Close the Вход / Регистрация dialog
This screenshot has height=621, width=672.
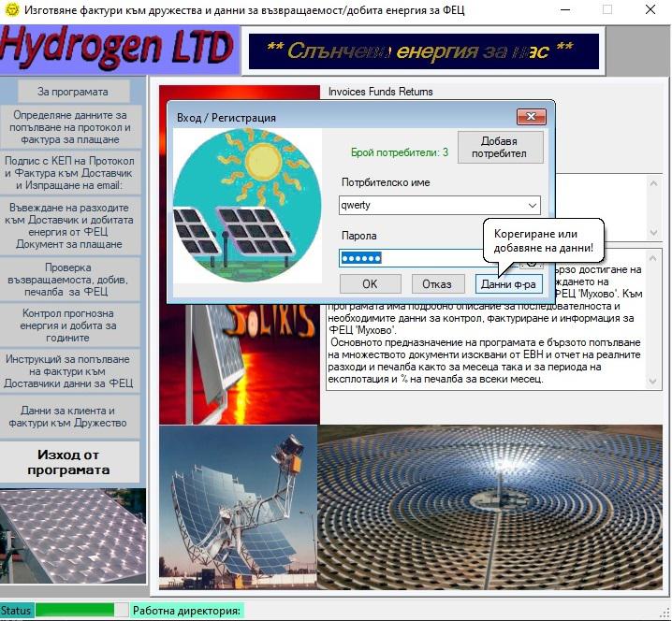(531, 118)
